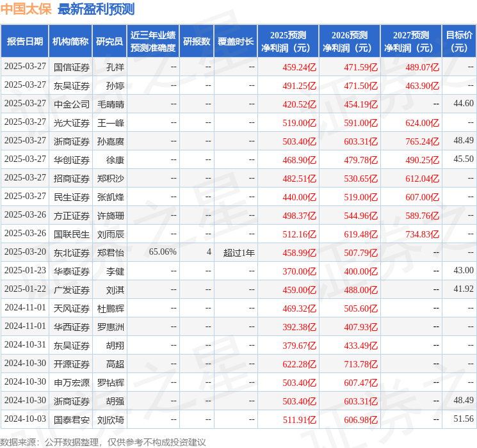Viewport: 477px width, 448px height.
Task: Select the 研报数 column header
Action: click(x=197, y=42)
